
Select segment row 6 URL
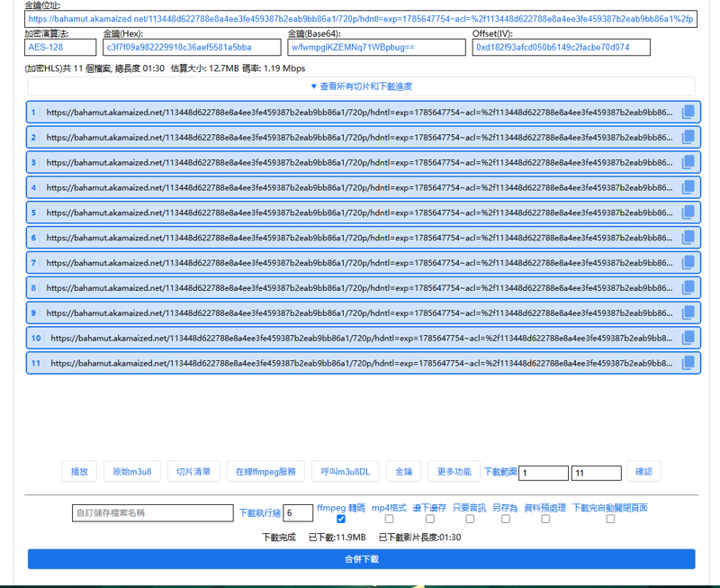click(359, 238)
